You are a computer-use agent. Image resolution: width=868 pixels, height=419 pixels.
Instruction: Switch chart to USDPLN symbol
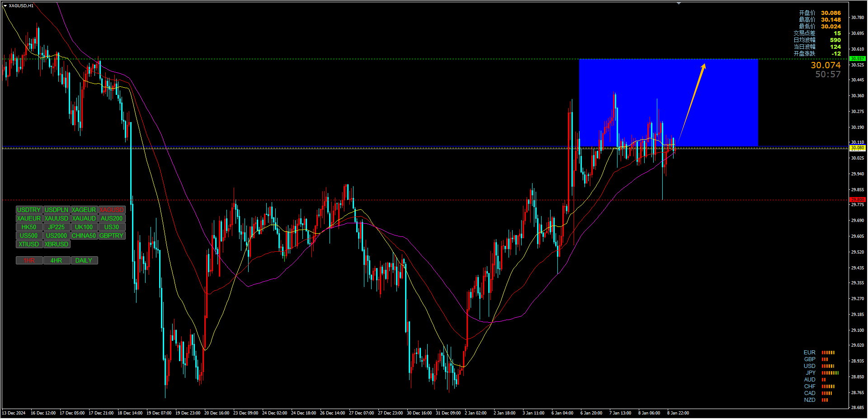point(57,210)
